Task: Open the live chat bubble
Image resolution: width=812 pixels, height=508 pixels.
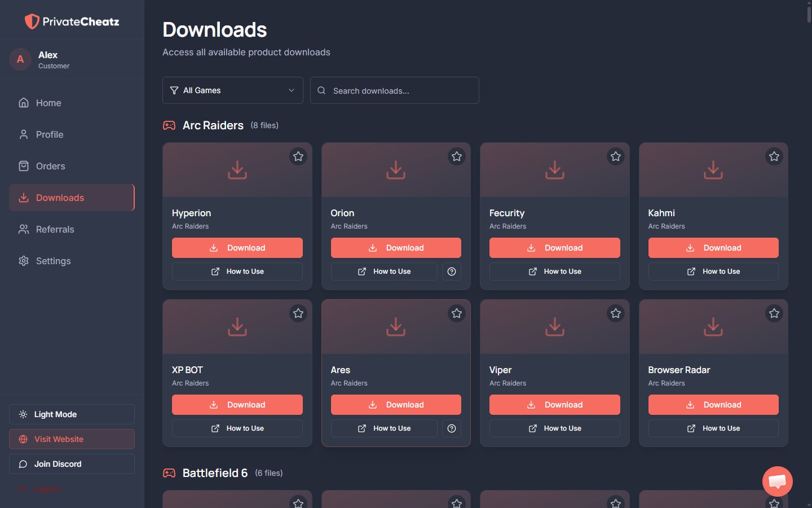Action: click(x=778, y=481)
